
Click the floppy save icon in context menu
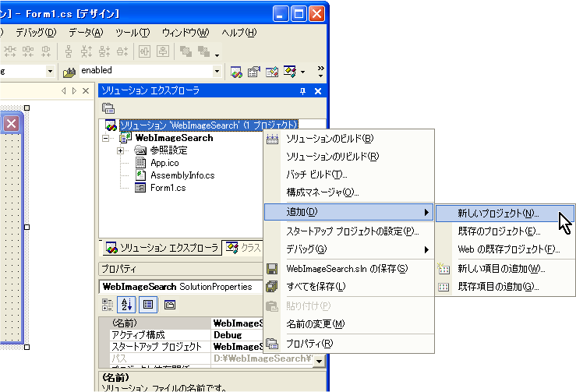[272, 269]
